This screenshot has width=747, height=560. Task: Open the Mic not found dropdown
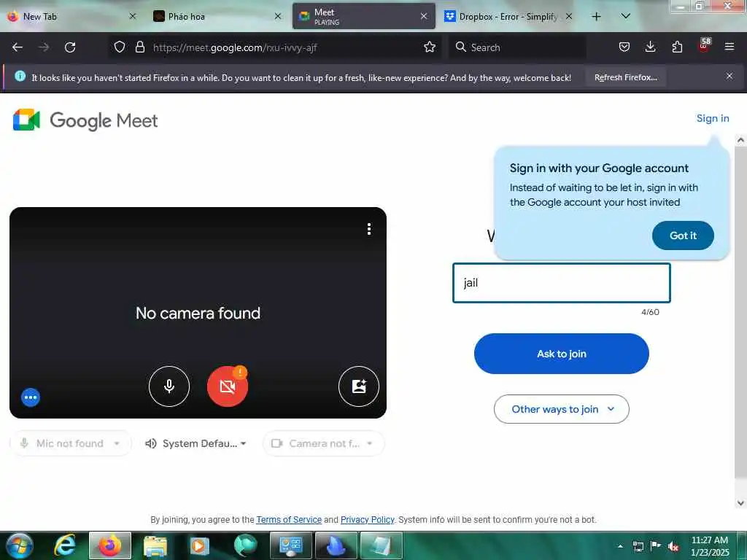click(x=71, y=443)
